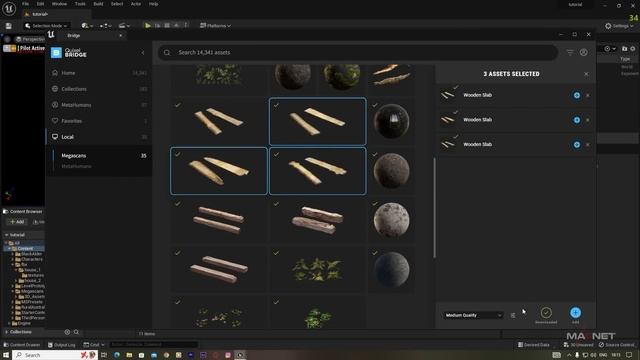Toggle checkmark on the top-right selected wooden slab
Viewport: 640px width, 360px height.
point(276,105)
